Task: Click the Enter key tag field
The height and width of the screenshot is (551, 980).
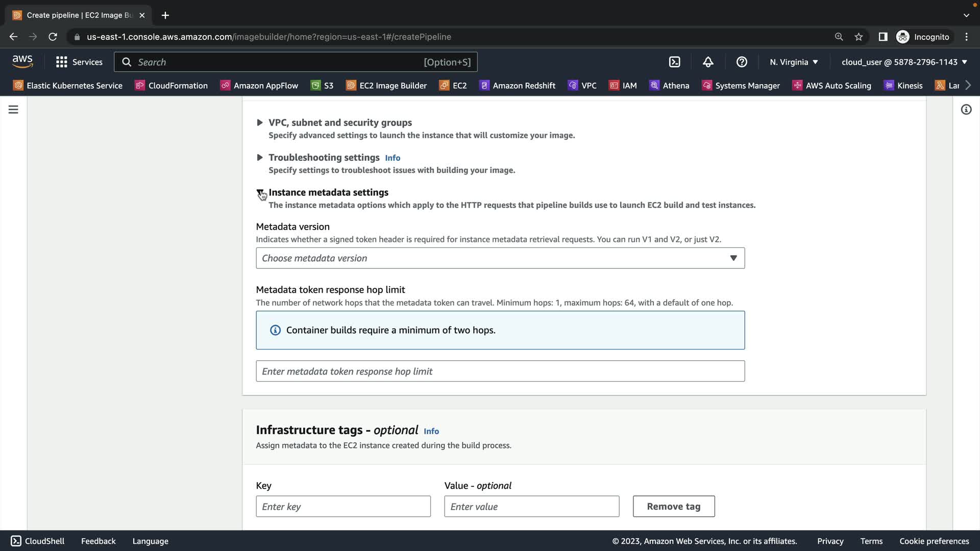Action: coord(343,506)
